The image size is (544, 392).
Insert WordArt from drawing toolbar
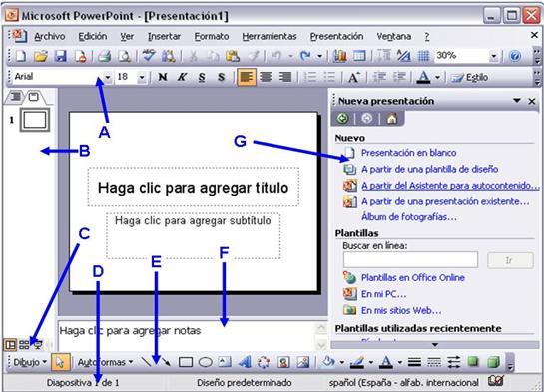(245, 362)
